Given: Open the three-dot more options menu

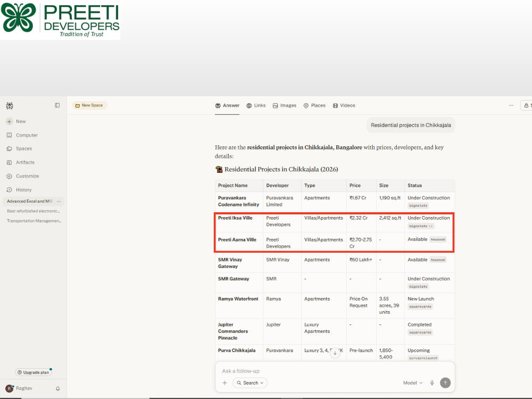Looking at the screenshot, I should [511, 105].
